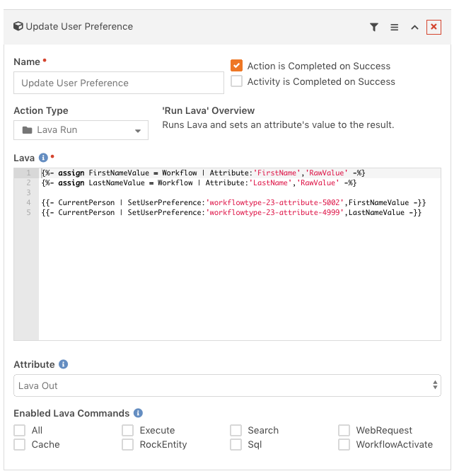The width and height of the screenshot is (459, 476).
Task: Click line number 3 in editor gutter
Action: pyautogui.click(x=29, y=195)
